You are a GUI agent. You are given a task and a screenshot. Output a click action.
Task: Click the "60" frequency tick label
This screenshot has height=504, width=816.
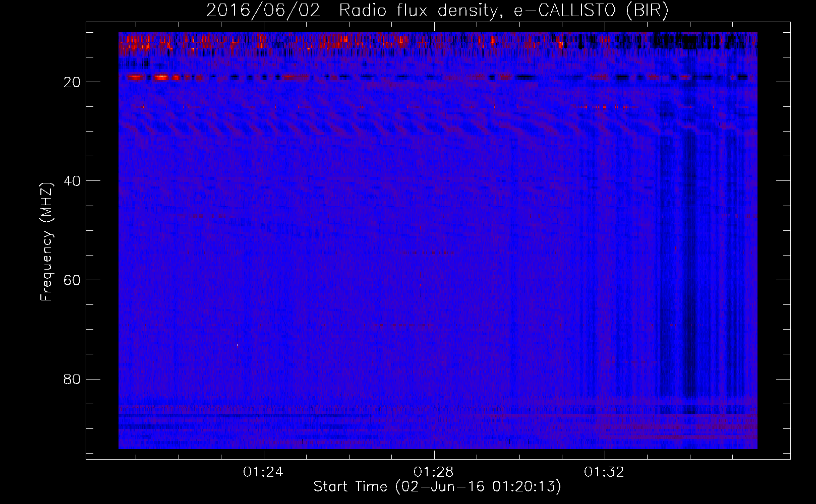[x=72, y=280]
